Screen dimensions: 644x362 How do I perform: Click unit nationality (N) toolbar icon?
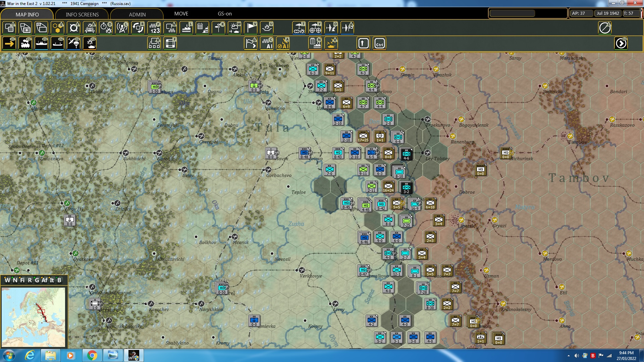click(x=170, y=28)
